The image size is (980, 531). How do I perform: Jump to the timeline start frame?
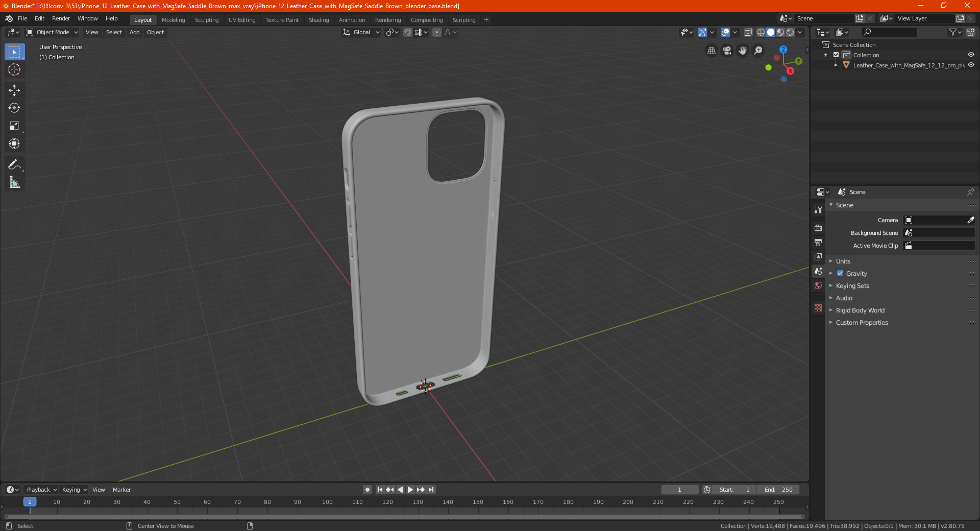pyautogui.click(x=380, y=490)
